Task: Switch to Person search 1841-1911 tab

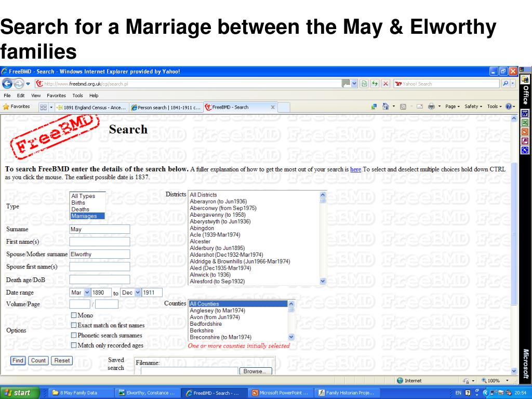Action: tap(166, 108)
